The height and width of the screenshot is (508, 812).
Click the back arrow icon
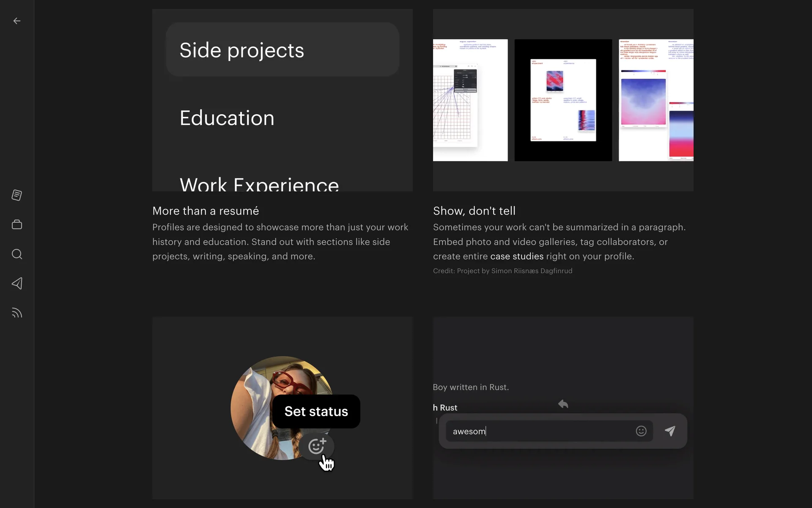click(x=17, y=21)
